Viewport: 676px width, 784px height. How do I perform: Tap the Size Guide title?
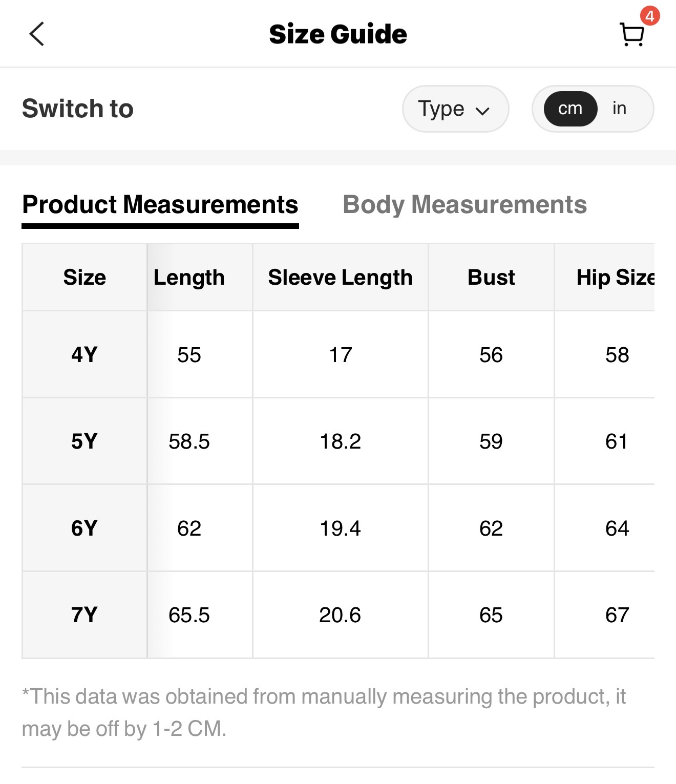[x=338, y=34]
